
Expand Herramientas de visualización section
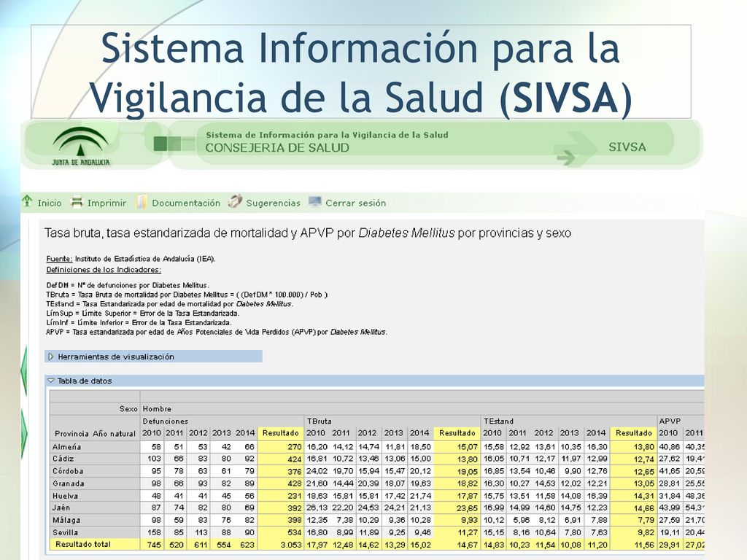pos(153,357)
